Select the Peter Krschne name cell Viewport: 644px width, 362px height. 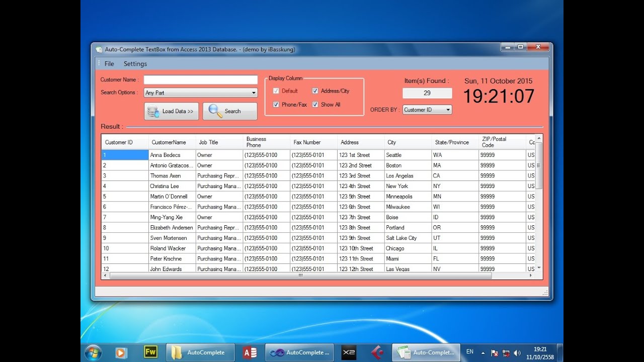pyautogui.click(x=172, y=258)
